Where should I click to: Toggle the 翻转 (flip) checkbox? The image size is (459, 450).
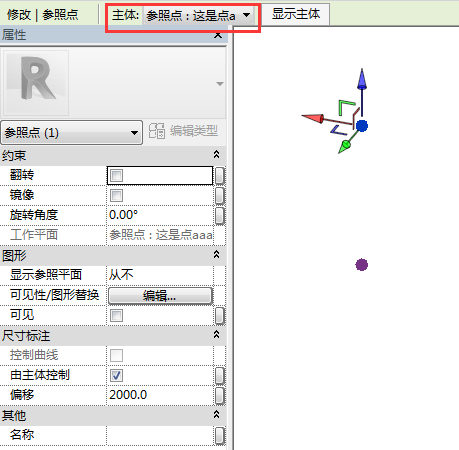(116, 176)
